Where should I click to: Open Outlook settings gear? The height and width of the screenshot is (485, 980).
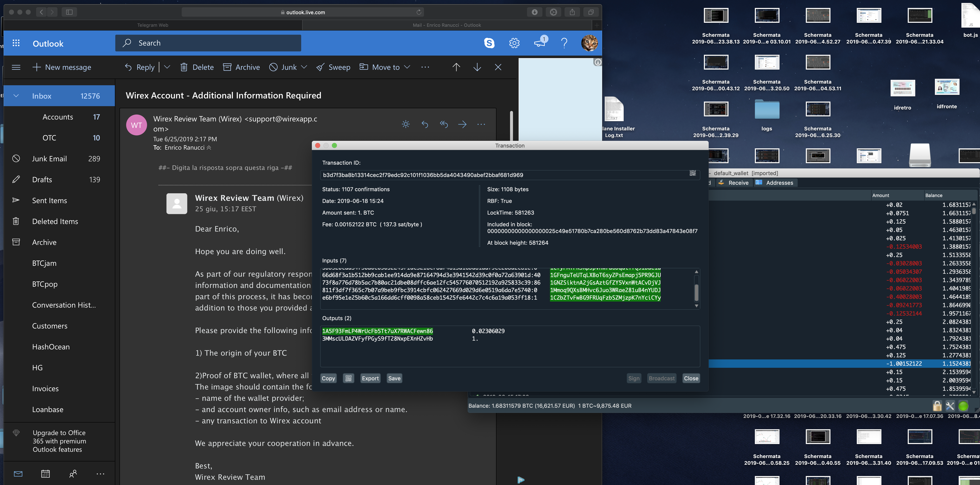[x=514, y=43]
